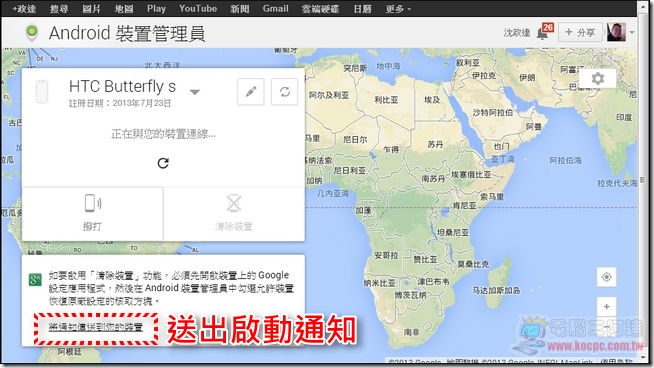Click the refresh device list icon button
The width and height of the screenshot is (654, 368).
pos(284,91)
